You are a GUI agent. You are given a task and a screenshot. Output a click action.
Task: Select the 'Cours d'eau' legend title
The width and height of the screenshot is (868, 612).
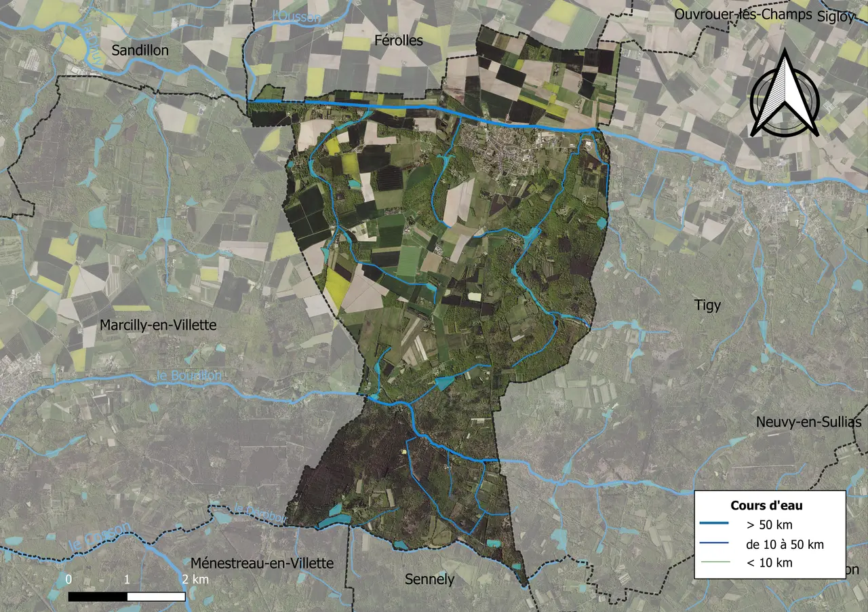[767, 505]
